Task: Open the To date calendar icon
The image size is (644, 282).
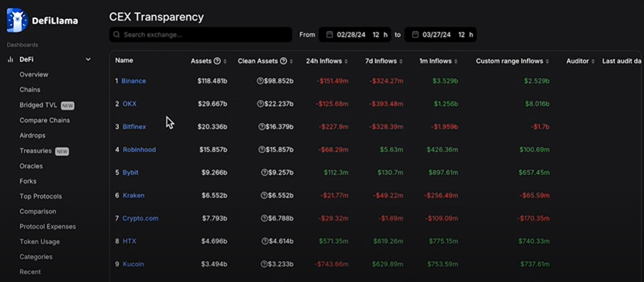Action: click(x=415, y=35)
